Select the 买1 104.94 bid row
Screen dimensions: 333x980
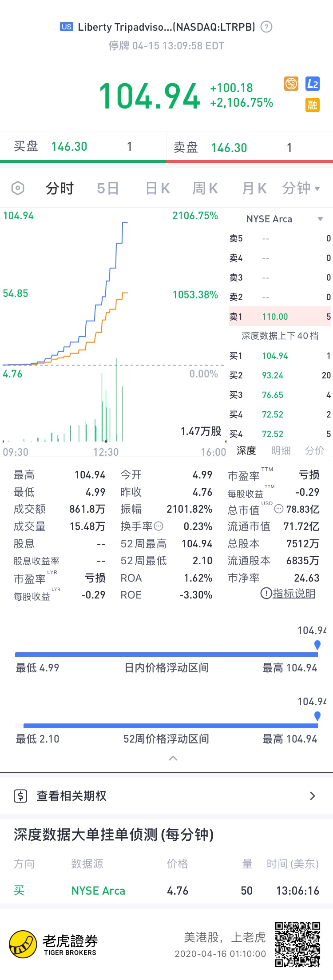point(280,356)
